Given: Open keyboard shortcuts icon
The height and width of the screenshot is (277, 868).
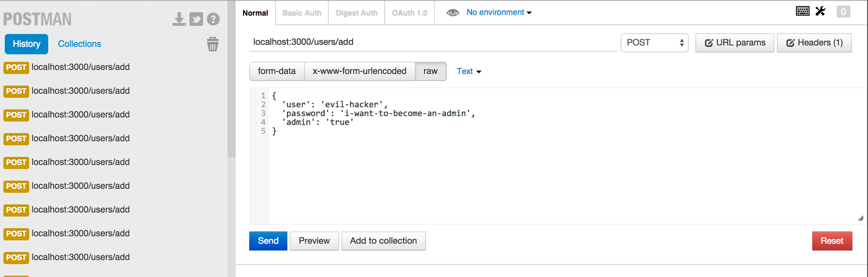Looking at the screenshot, I should click(803, 11).
